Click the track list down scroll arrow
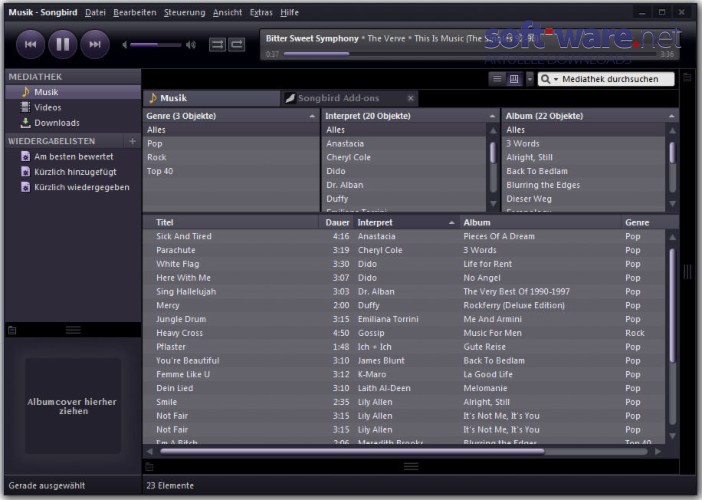Viewport: 702px width, 500px height. tap(672, 436)
